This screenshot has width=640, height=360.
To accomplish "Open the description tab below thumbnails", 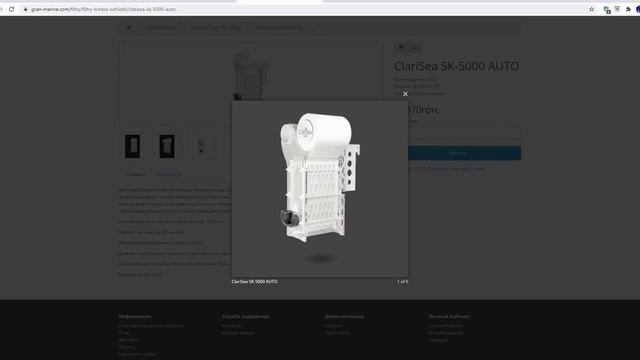I will click(x=135, y=174).
